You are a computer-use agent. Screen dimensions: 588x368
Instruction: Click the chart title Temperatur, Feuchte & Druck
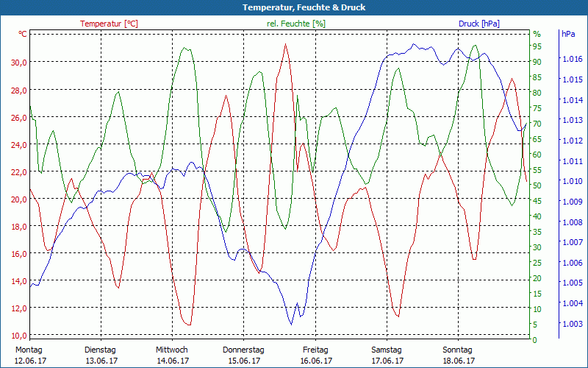[x=293, y=7]
